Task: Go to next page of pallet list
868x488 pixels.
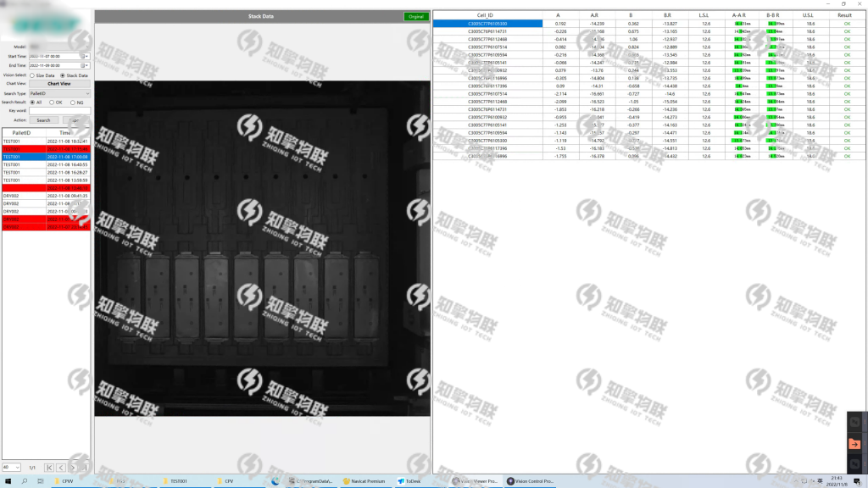Action: (73, 468)
